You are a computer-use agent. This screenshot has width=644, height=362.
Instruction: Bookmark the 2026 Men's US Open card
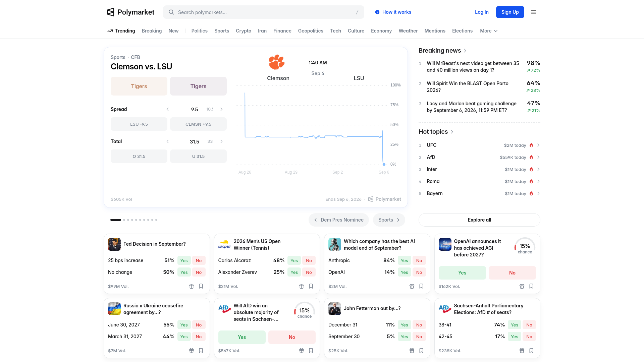click(x=311, y=286)
